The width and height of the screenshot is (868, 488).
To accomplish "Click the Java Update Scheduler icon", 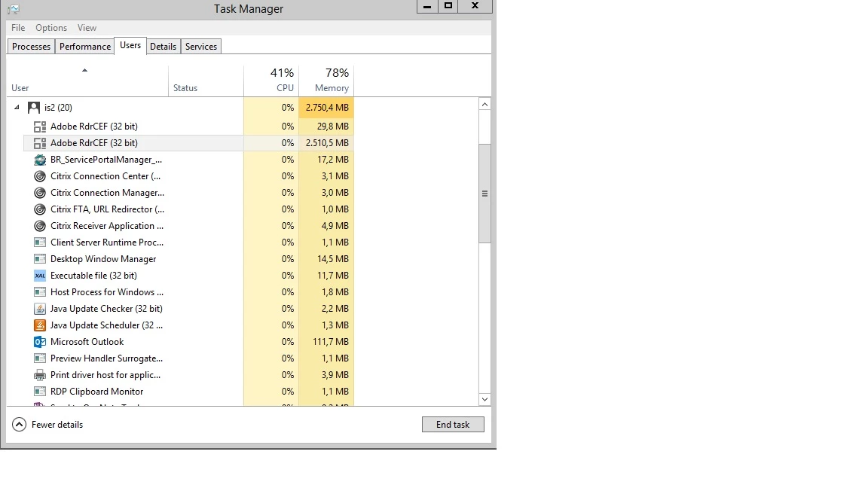I will [x=40, y=325].
